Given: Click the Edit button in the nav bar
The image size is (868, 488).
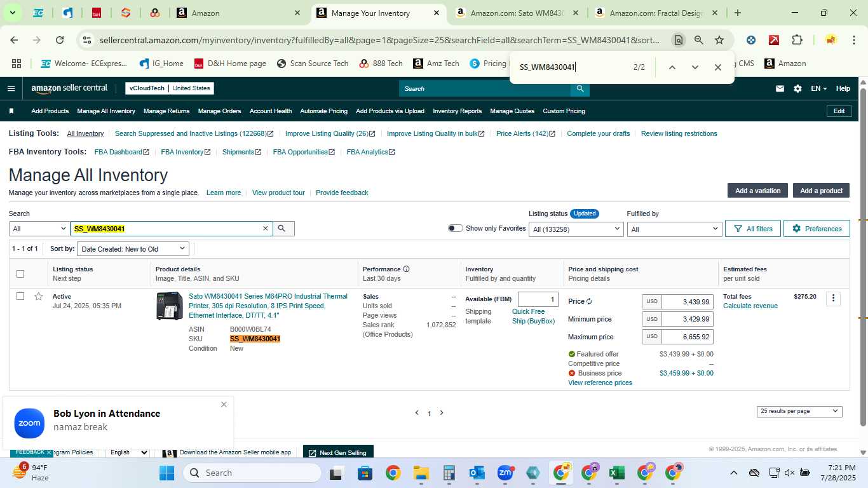Looking at the screenshot, I should tap(839, 111).
